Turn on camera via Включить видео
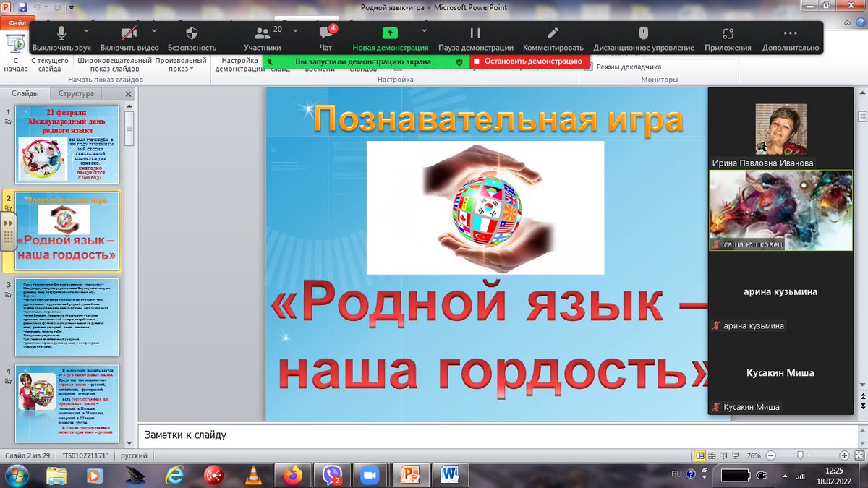The height and width of the screenshot is (488, 868). (x=129, y=39)
